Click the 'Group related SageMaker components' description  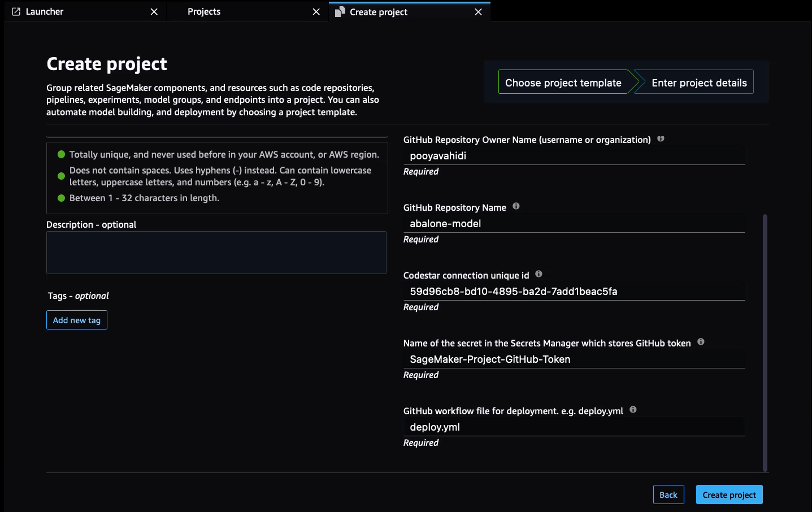213,100
